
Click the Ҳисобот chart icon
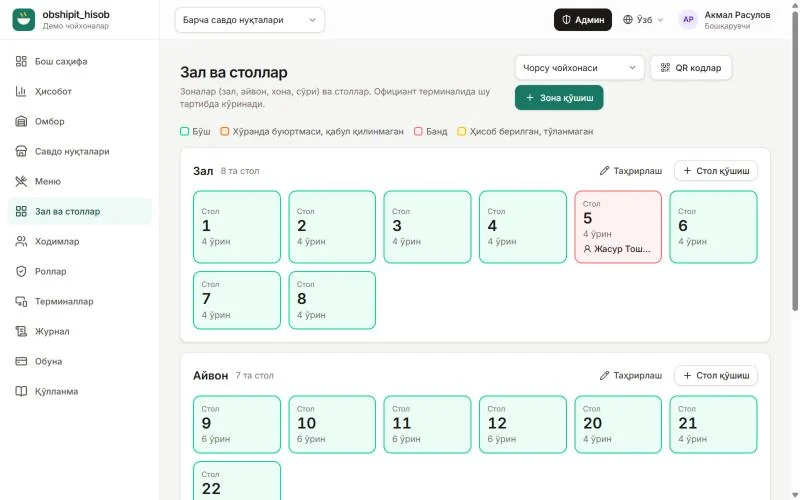[x=21, y=91]
